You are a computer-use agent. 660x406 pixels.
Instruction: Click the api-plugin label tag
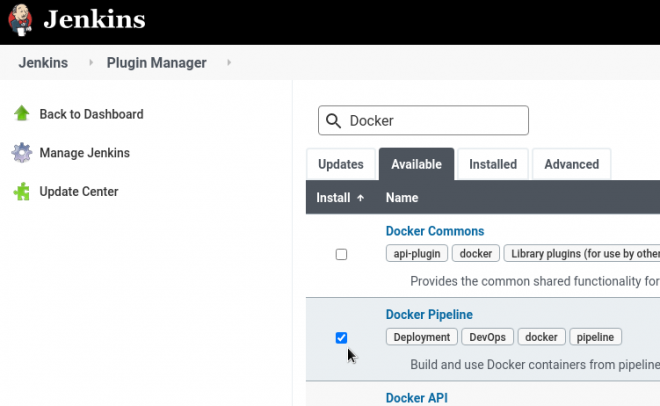pos(416,254)
